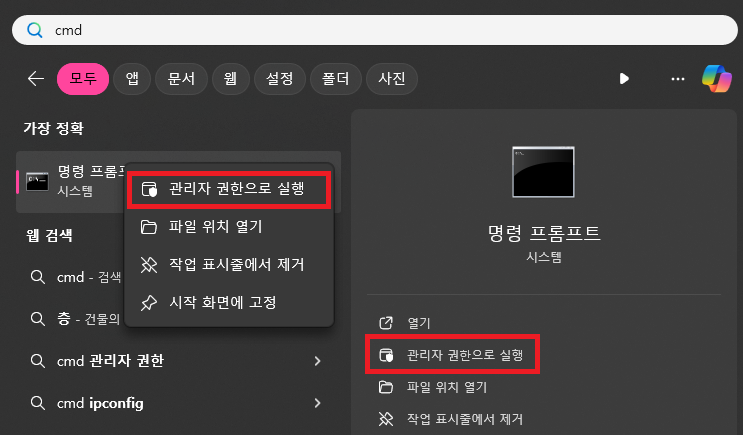Choose 작업 표시줄에서 제거 in context menu
Screen dimensions: 743x435
click(229, 264)
